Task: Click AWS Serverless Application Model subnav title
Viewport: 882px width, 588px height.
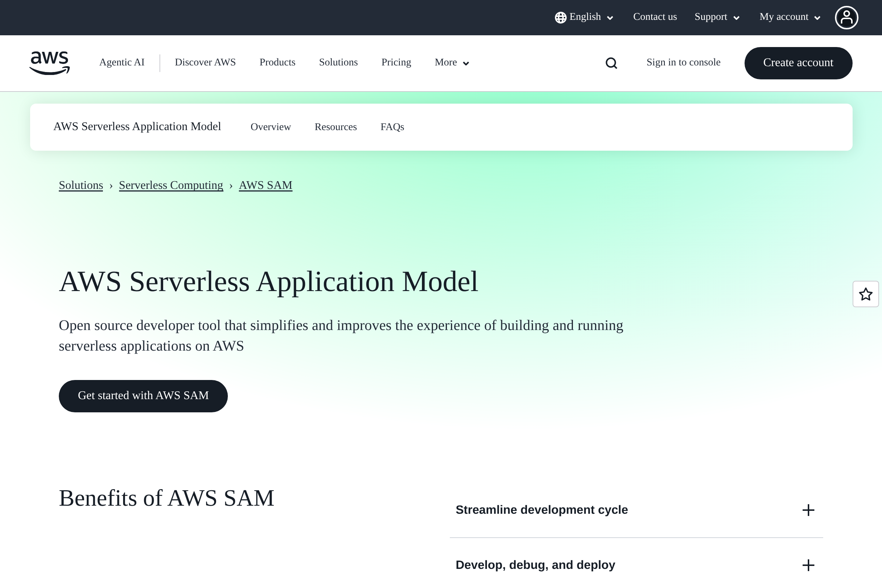Action: tap(137, 127)
